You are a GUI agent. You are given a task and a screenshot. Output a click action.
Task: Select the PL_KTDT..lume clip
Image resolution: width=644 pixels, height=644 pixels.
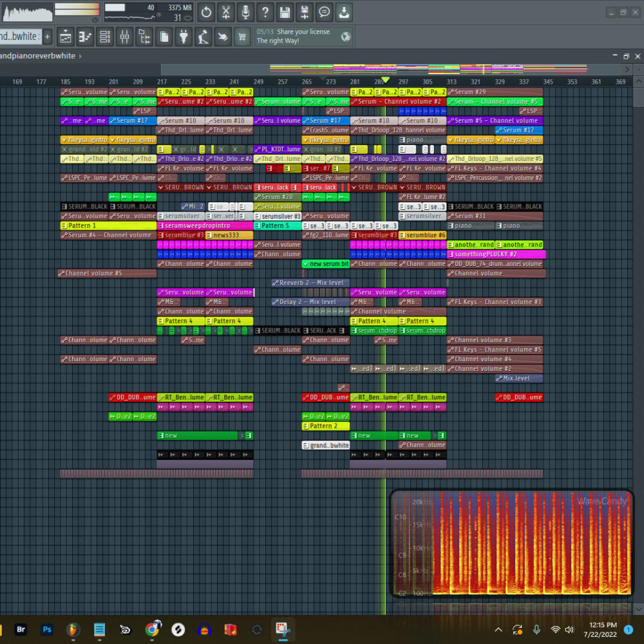[278, 149]
